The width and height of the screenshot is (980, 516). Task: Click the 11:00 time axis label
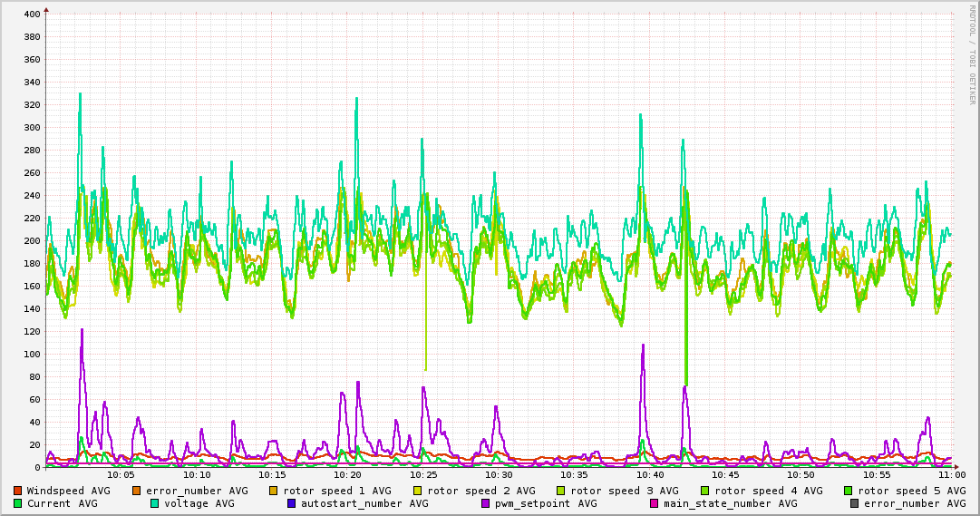point(952,475)
